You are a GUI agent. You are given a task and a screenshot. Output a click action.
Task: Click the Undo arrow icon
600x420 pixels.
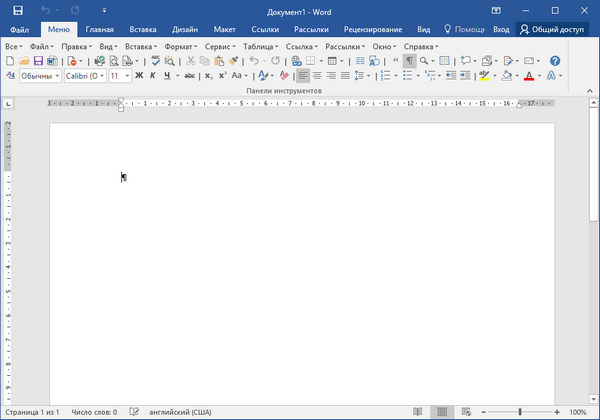pos(254,61)
